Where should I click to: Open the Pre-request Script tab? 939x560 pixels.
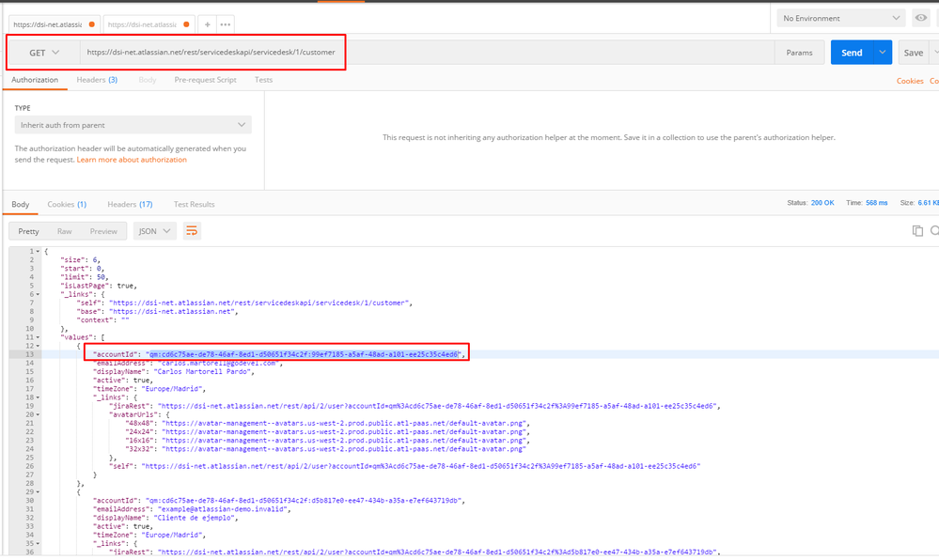coord(206,80)
